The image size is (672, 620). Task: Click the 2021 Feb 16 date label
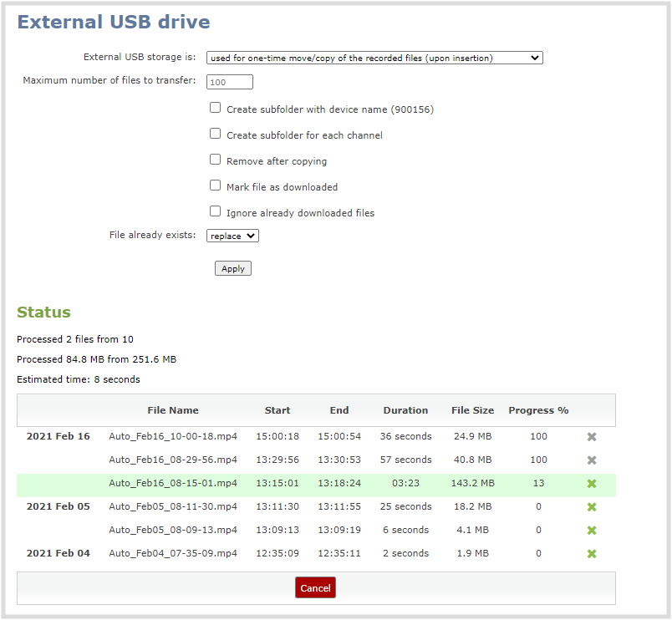(59, 436)
